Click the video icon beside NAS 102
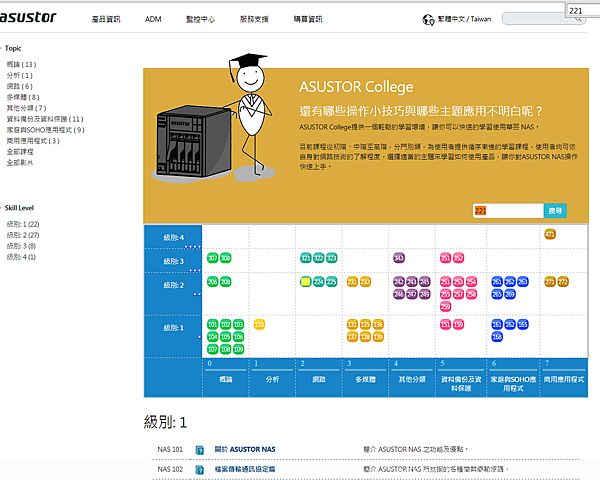 coord(199,470)
